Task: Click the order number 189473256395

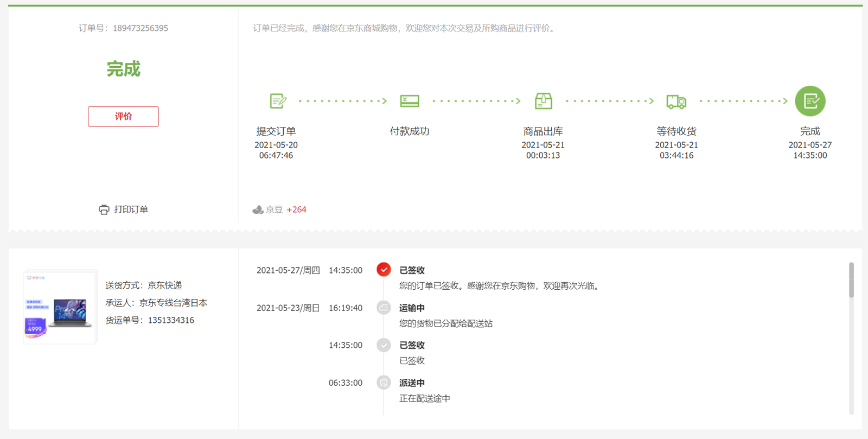Action: pos(141,28)
